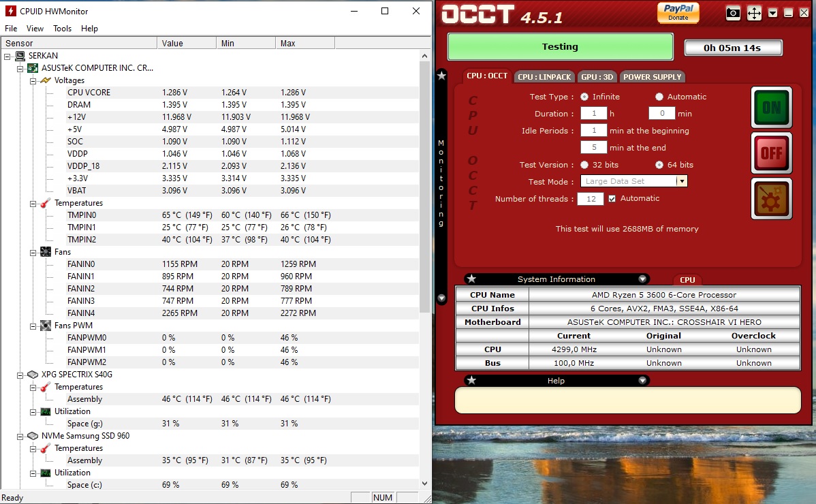Collapse the System Information panel arrow

[x=643, y=279]
